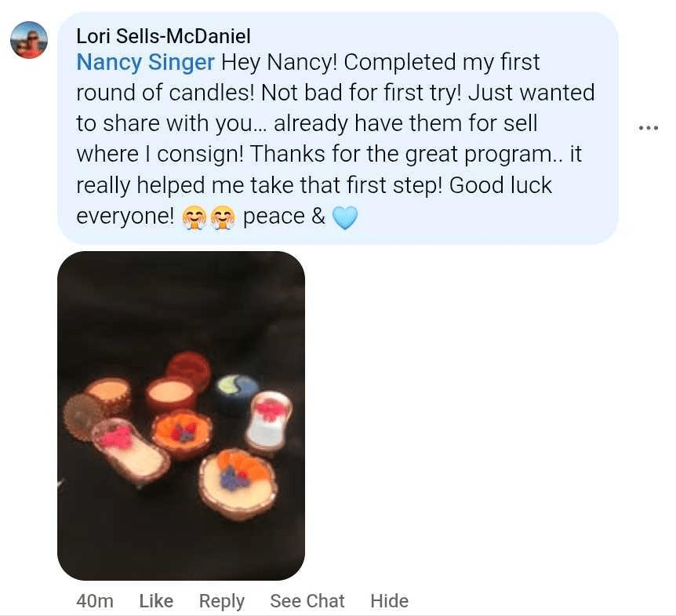The width and height of the screenshot is (676, 616).
Task: Reply to Lori's comment
Action: tap(221, 601)
